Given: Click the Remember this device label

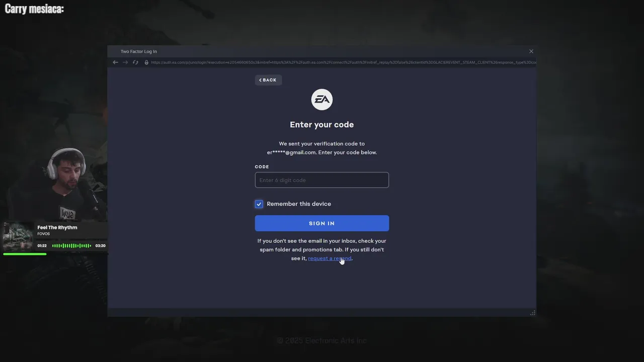Looking at the screenshot, I should click(299, 204).
